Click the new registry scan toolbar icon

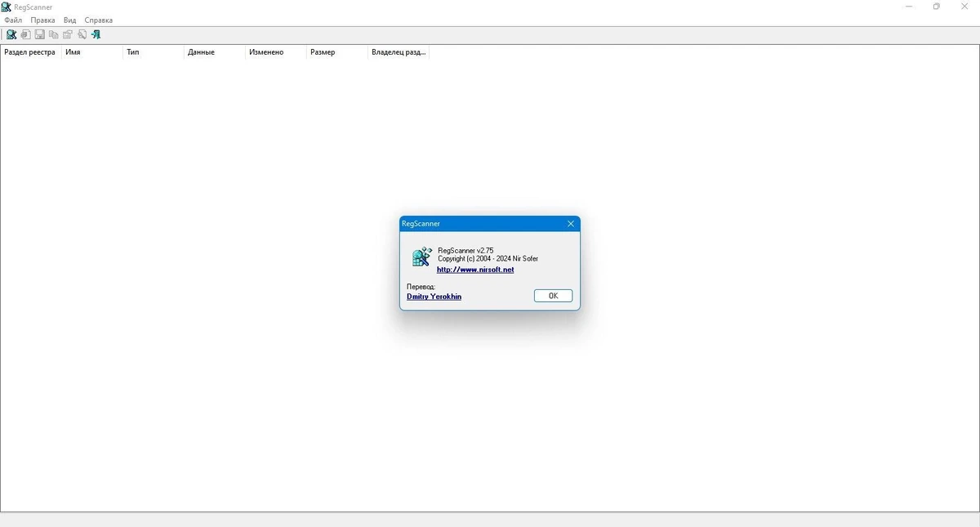[x=11, y=34]
